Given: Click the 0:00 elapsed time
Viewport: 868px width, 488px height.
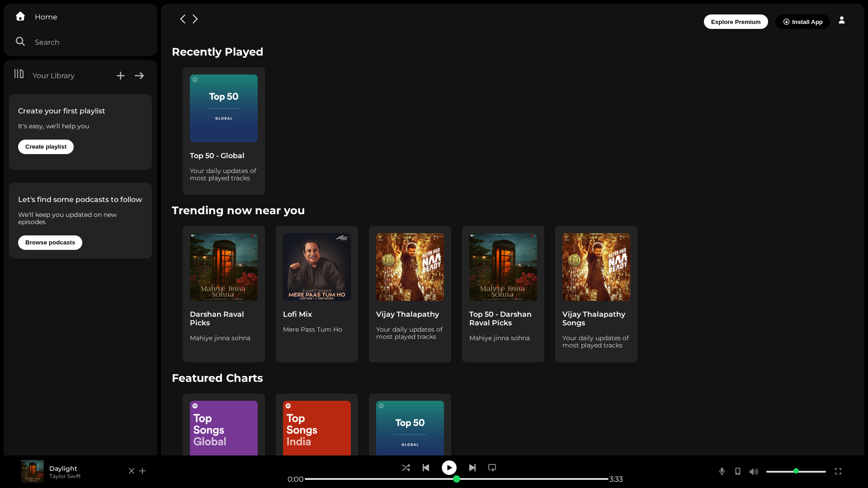Looking at the screenshot, I should 296,479.
